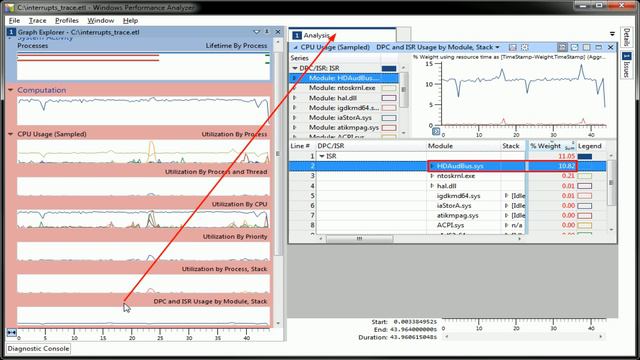Viewport: 640px width, 360px height.
Task: Click the iaStorA.sys series color swatch
Action: [x=389, y=118]
